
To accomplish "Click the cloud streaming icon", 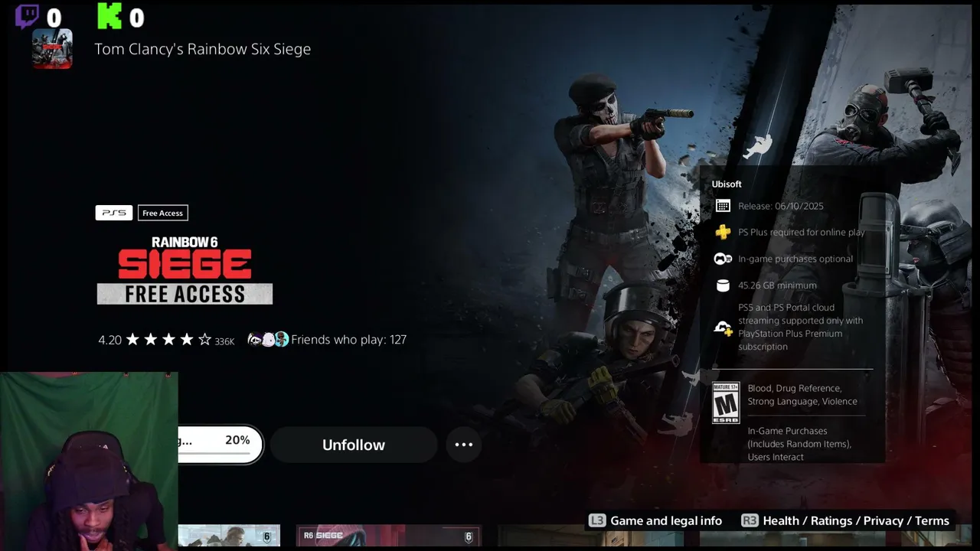I will [x=723, y=328].
